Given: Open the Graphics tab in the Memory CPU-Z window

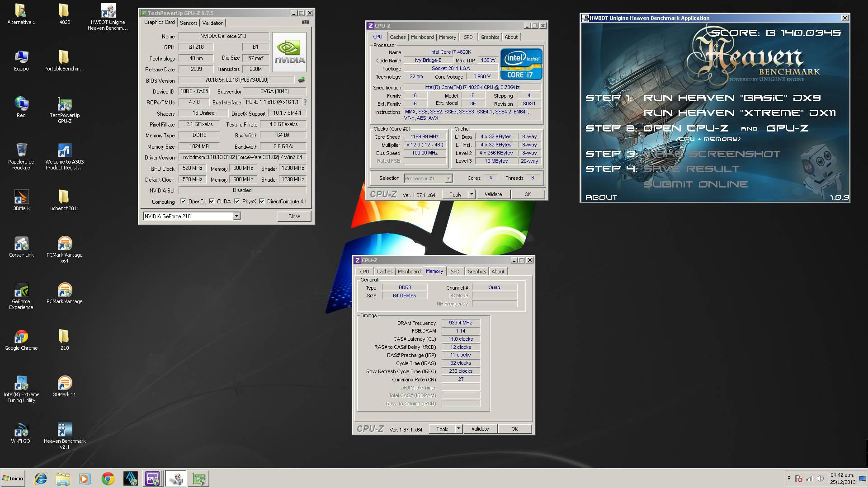Looking at the screenshot, I should pos(477,272).
